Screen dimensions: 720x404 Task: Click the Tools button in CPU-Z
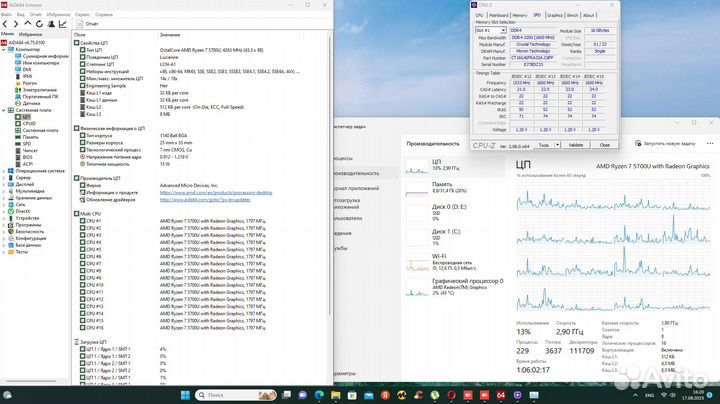(x=544, y=145)
